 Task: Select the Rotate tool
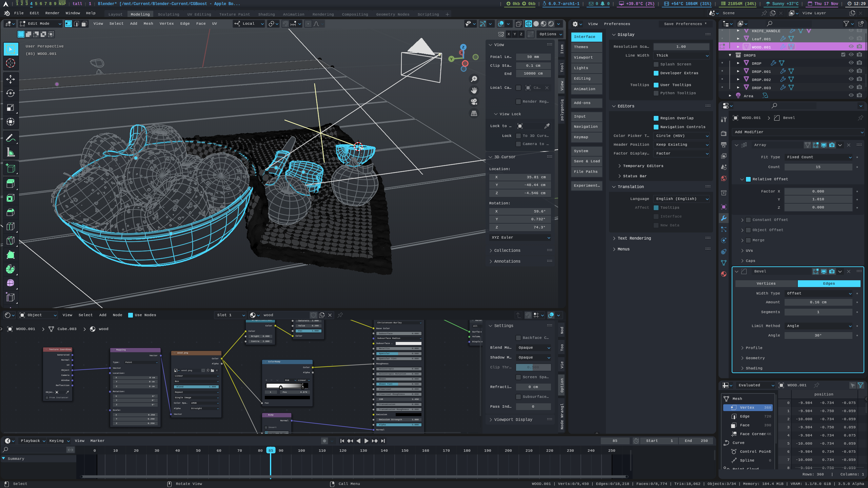pos(11,93)
